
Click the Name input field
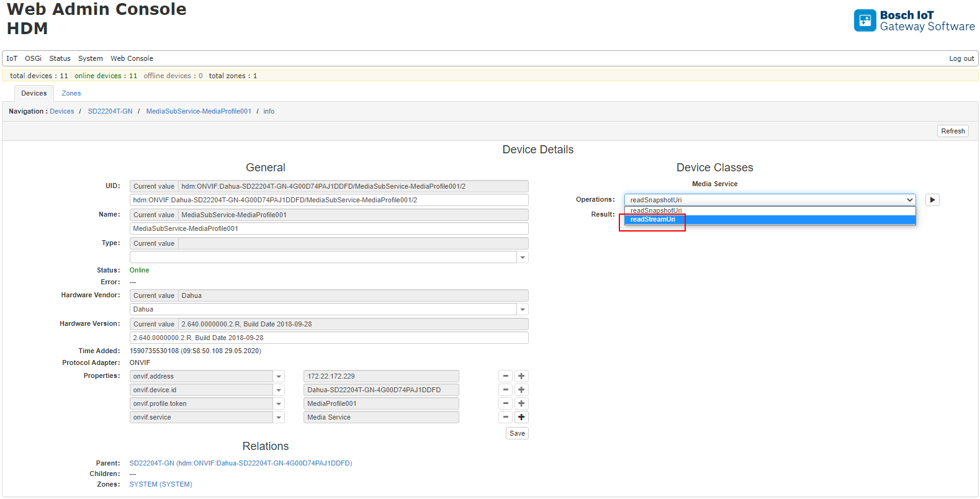(328, 228)
